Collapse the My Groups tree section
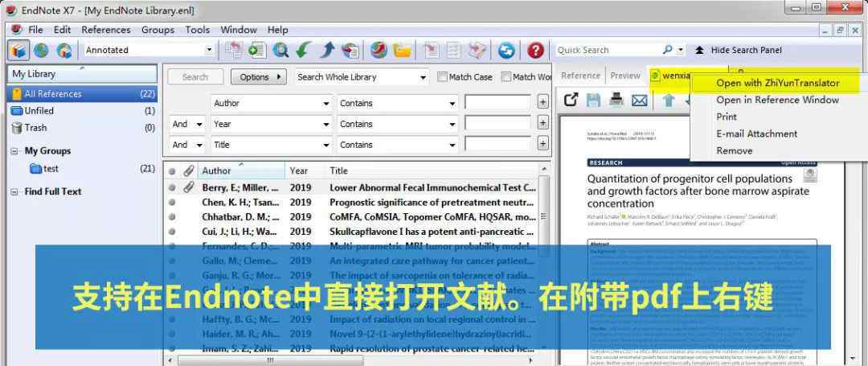The width and height of the screenshot is (868, 366). 14,151
